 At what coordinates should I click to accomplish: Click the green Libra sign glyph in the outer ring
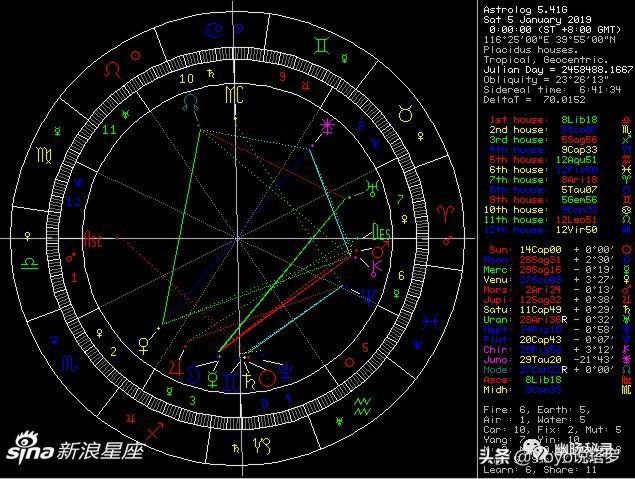[30, 264]
